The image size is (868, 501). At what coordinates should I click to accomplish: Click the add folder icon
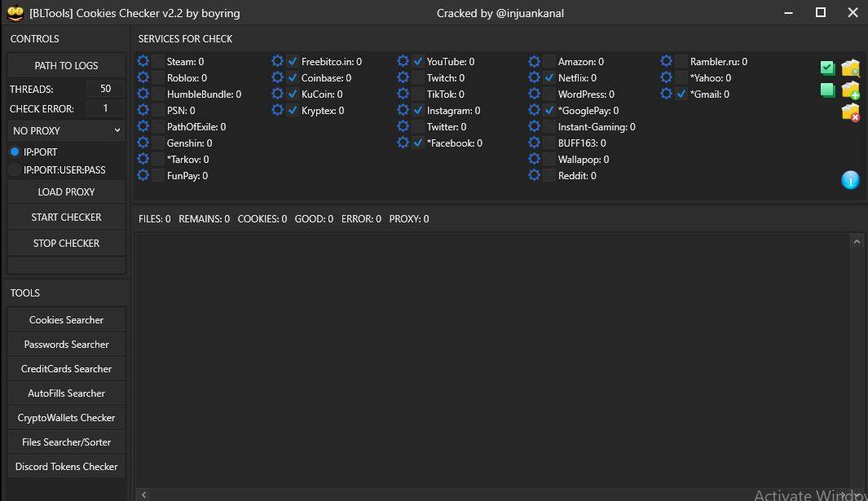[850, 91]
